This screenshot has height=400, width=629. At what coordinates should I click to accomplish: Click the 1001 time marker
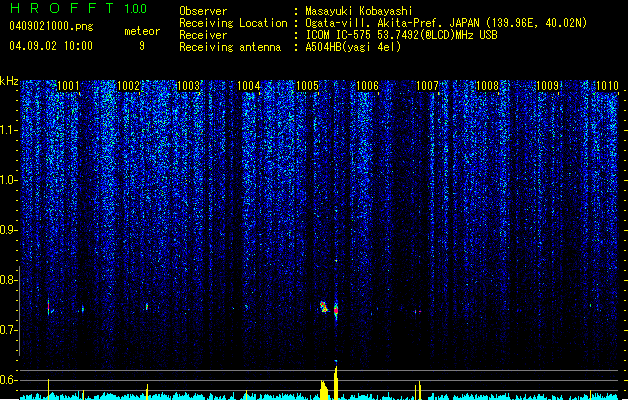[68, 86]
